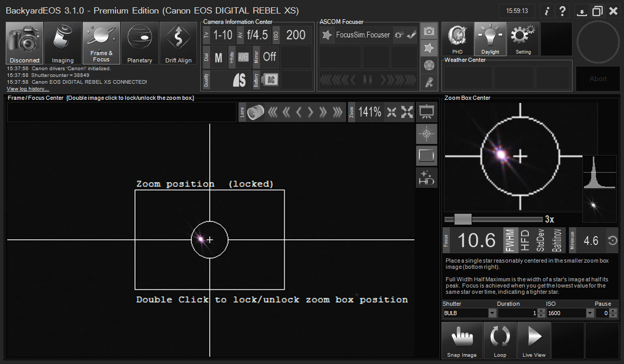Image resolution: width=624 pixels, height=364 pixels.
Task: Start Live View
Action: coord(534,340)
